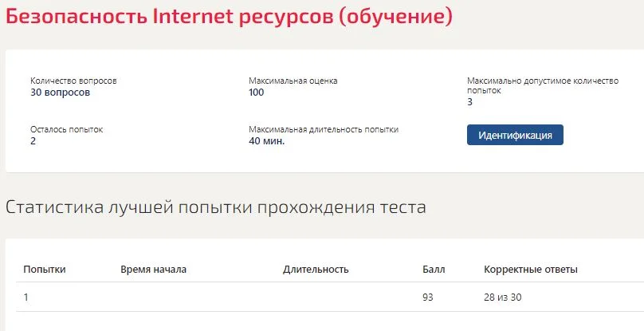Image resolution: width=644 pixels, height=331 pixels.
Task: Click the Попытки column header
Action: pos(45,270)
